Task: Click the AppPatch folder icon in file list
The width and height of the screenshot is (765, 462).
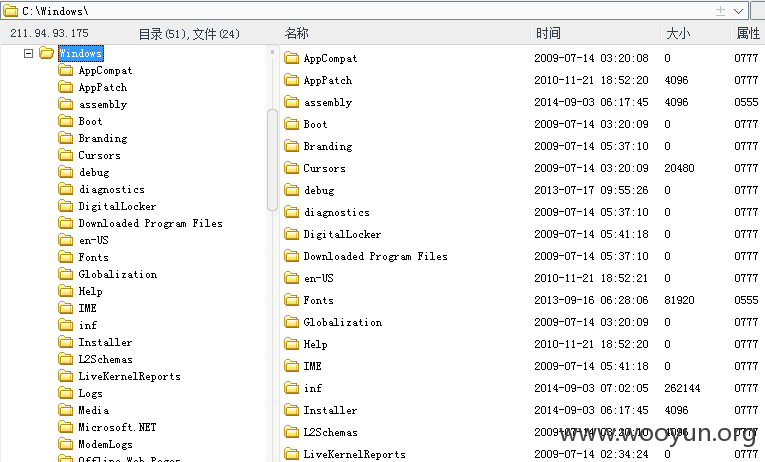Action: point(291,80)
